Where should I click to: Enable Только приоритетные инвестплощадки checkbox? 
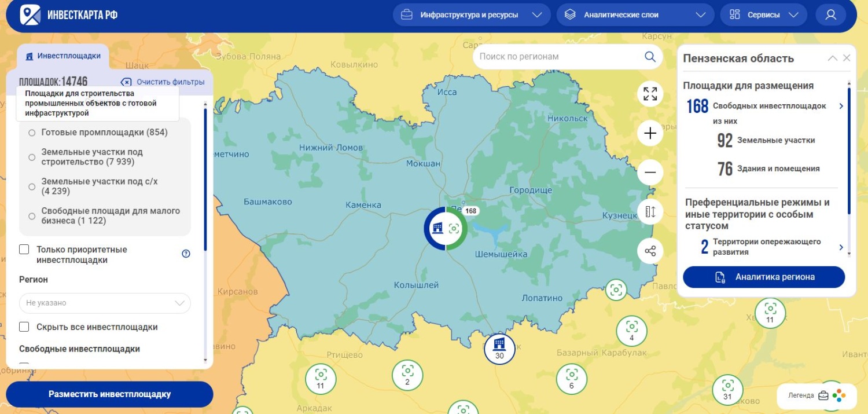[24, 250]
